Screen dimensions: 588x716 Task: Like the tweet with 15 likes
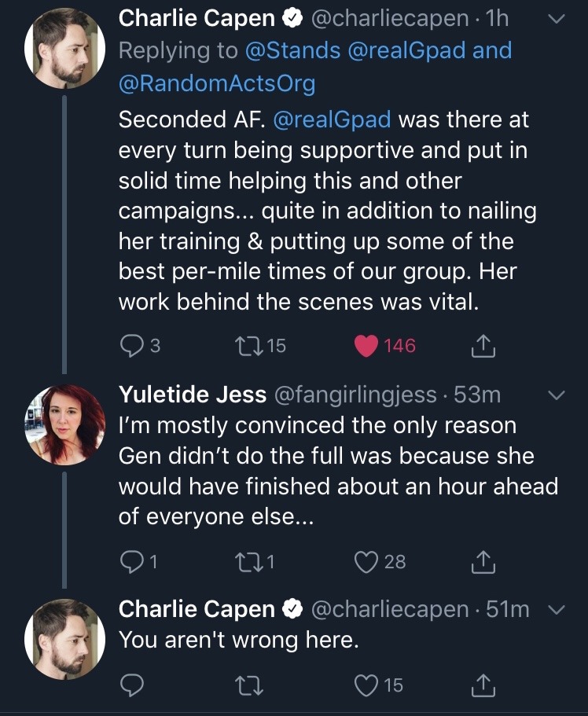[366, 685]
